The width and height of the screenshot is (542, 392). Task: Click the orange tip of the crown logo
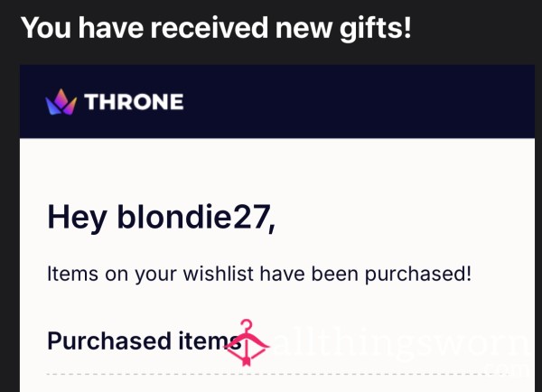pos(61,96)
